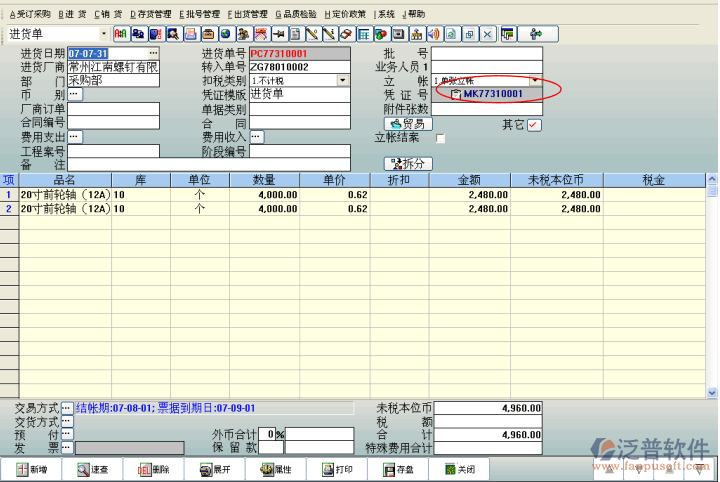Click the 关闭 (close) button at bottom

click(459, 469)
